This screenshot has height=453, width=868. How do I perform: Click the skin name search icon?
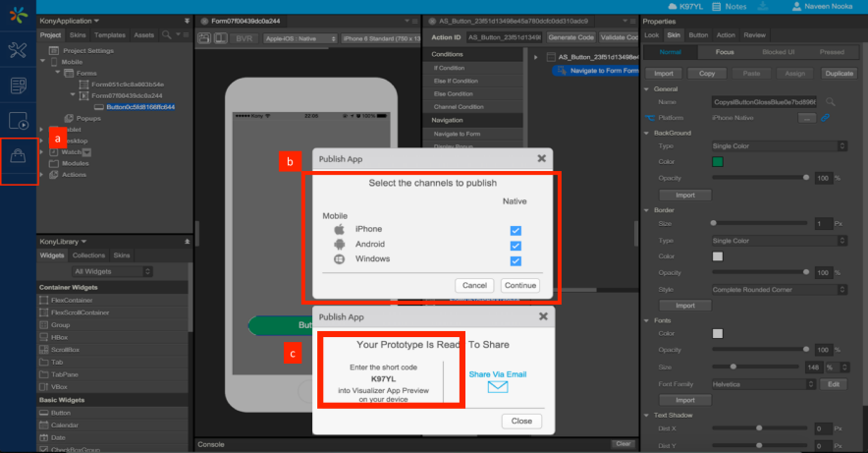coord(831,102)
